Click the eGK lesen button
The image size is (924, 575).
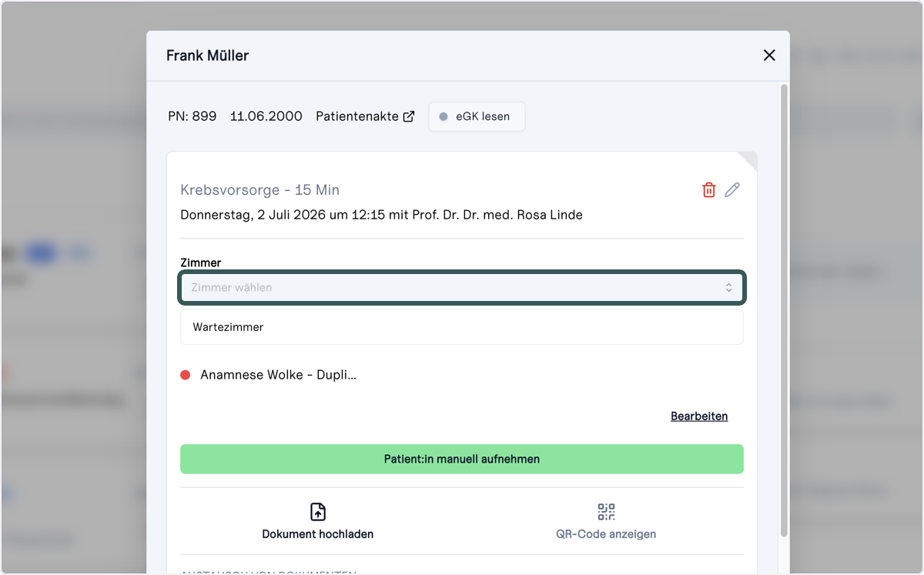click(477, 117)
